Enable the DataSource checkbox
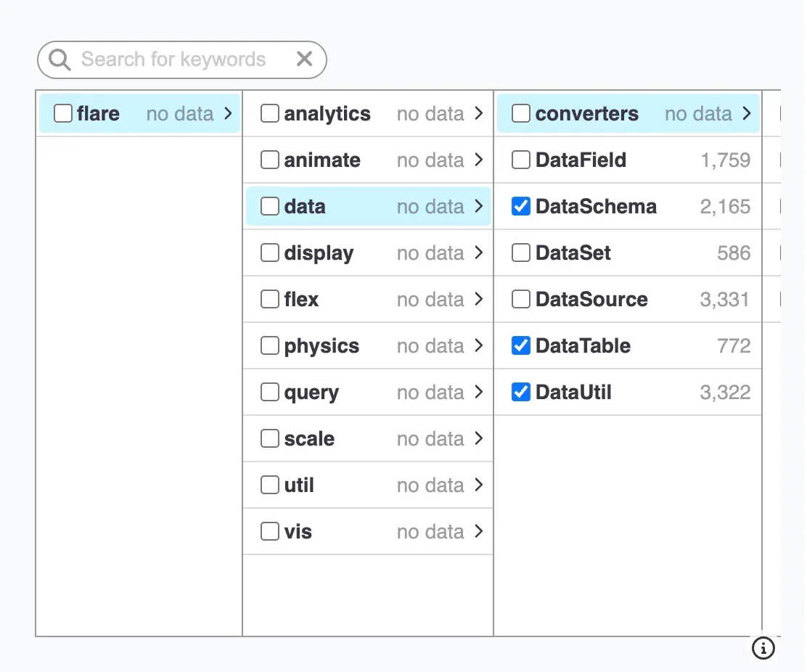Image resolution: width=807 pixels, height=672 pixels. [x=521, y=299]
